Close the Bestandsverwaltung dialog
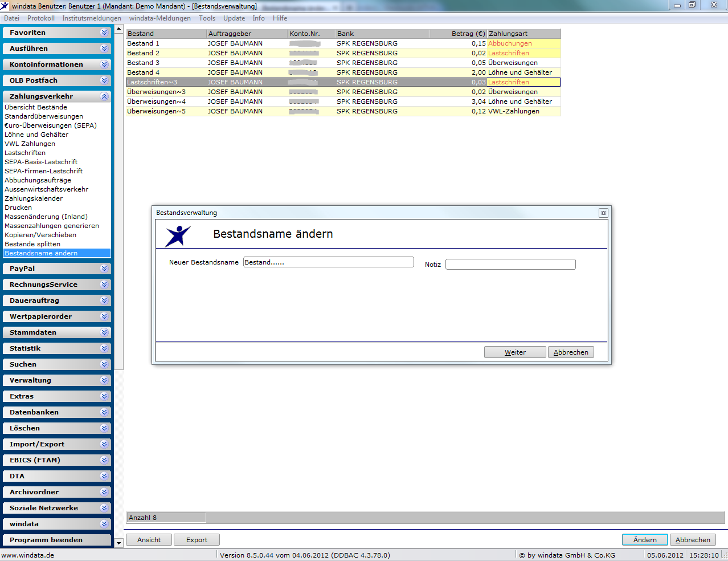Image resolution: width=728 pixels, height=561 pixels. point(603,213)
